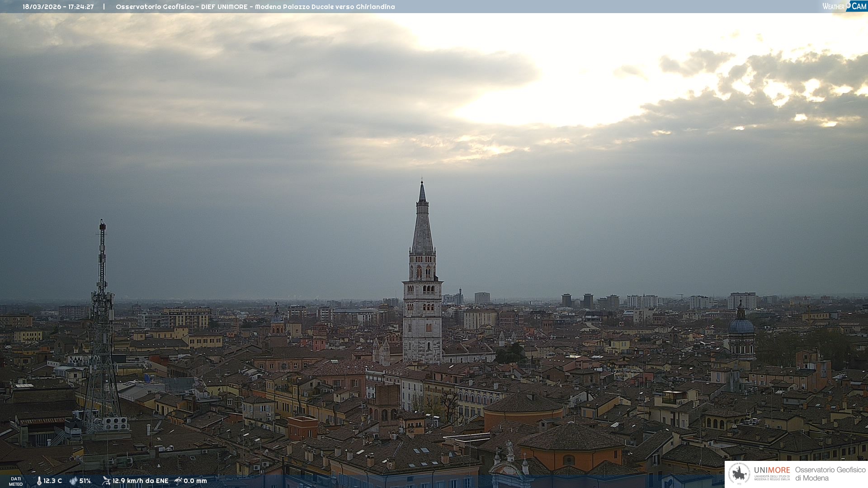The image size is (868, 488).
Task: Click the 12.9 km/h da ENE wind reading
Action: pos(140,481)
